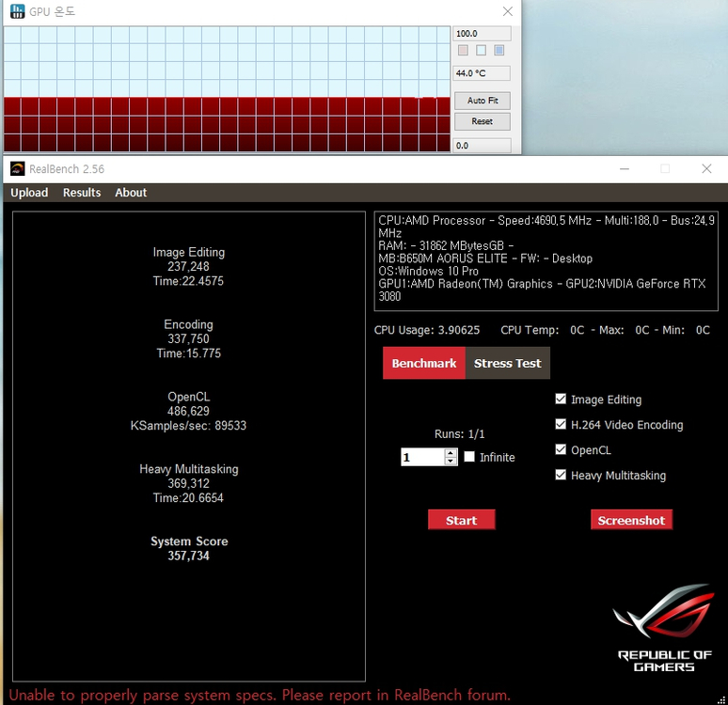Click the 44.0 °C temperature readout
Image resolution: width=728 pixels, height=705 pixels.
point(482,73)
